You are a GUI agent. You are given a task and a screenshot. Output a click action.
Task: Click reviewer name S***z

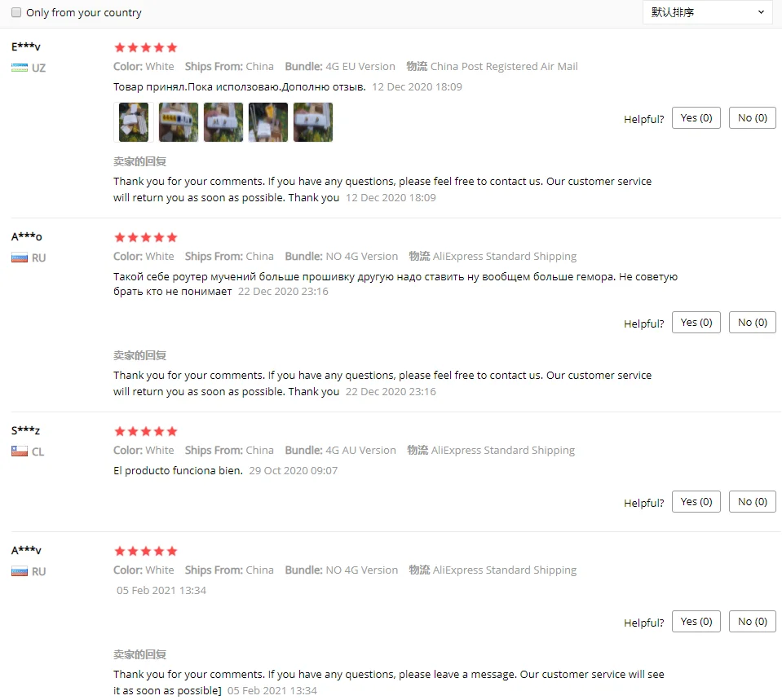25,430
